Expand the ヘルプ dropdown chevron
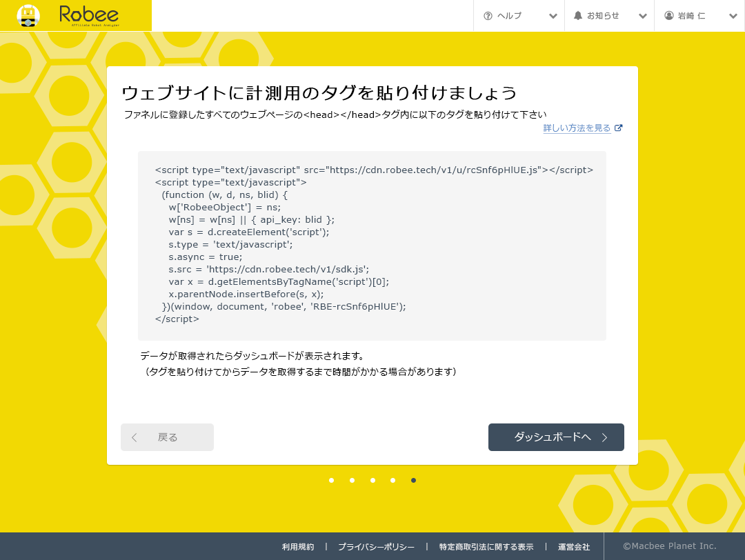 pyautogui.click(x=553, y=16)
